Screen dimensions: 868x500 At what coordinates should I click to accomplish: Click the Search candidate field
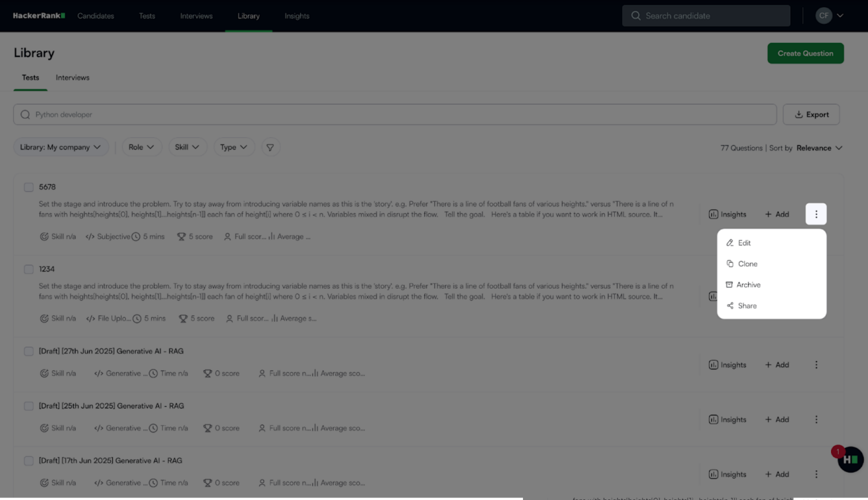pos(706,16)
